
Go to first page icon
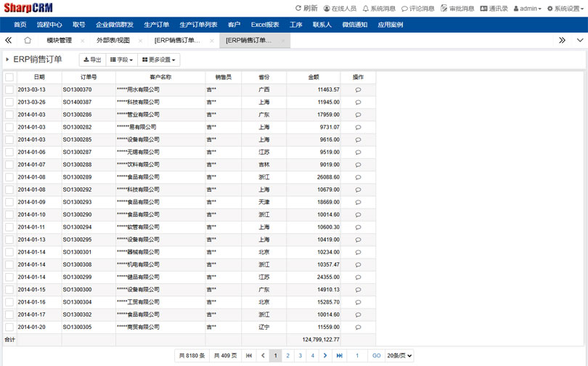pyautogui.click(x=249, y=356)
